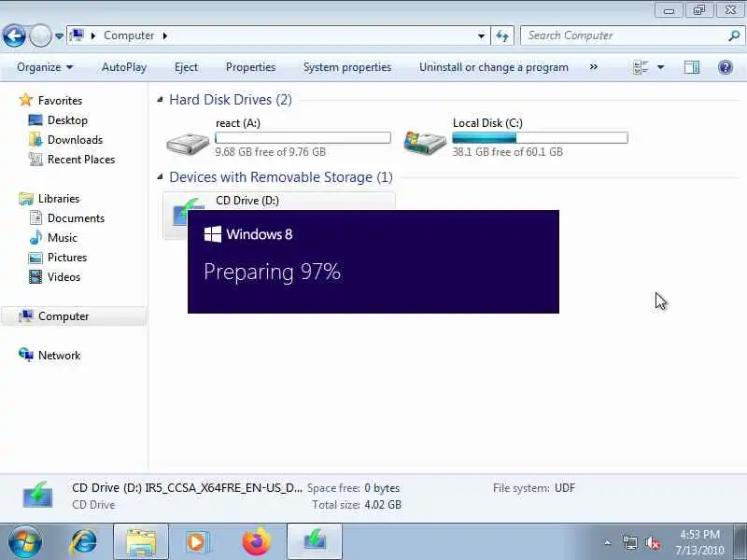Expand the arrow after Computer breadcrumb
Screen dimensions: 747x560
[x=165, y=35]
